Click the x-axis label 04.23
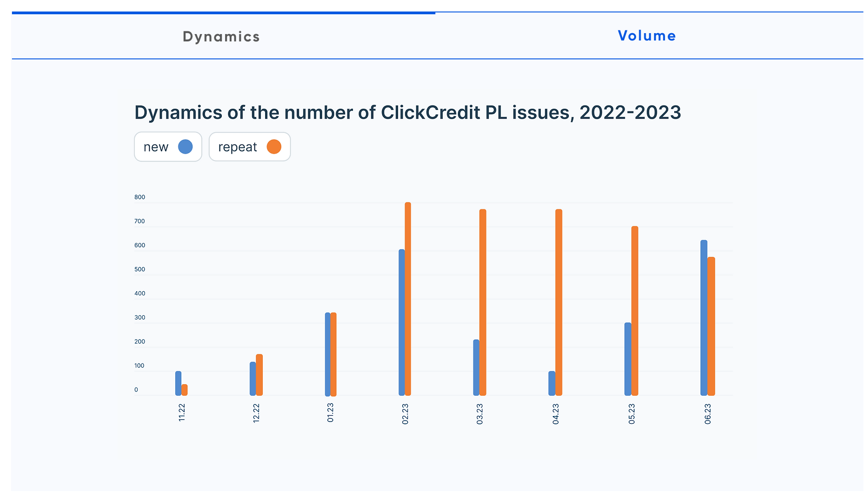The height and width of the screenshot is (497, 868). click(556, 414)
